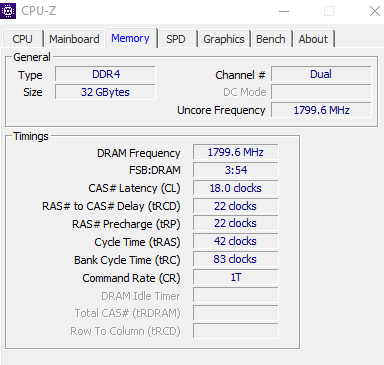Click the Timings group label

(31, 136)
